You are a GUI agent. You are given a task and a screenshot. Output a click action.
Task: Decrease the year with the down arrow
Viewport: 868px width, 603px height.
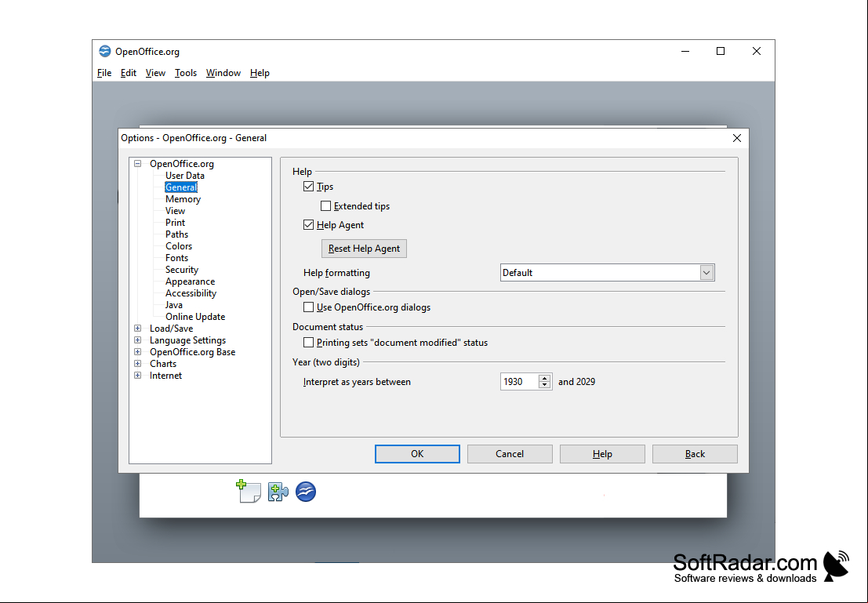pos(545,385)
